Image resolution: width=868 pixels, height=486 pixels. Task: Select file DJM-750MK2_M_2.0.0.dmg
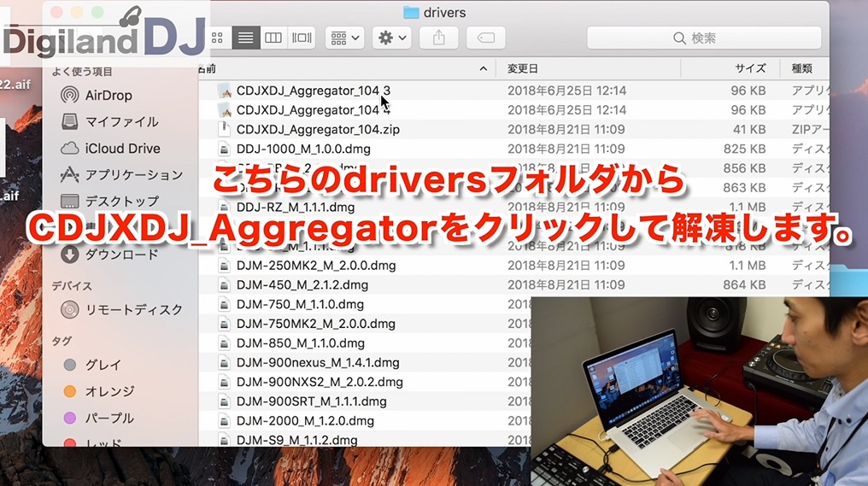[x=315, y=323]
